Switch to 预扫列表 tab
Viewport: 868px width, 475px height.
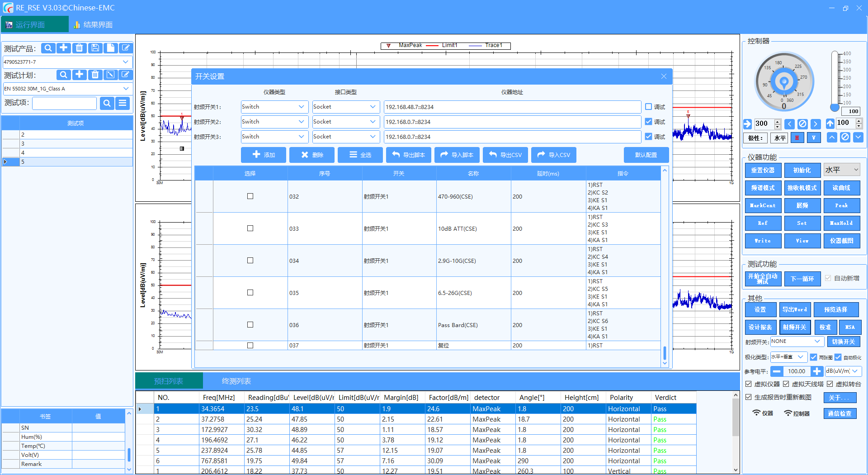click(x=169, y=381)
